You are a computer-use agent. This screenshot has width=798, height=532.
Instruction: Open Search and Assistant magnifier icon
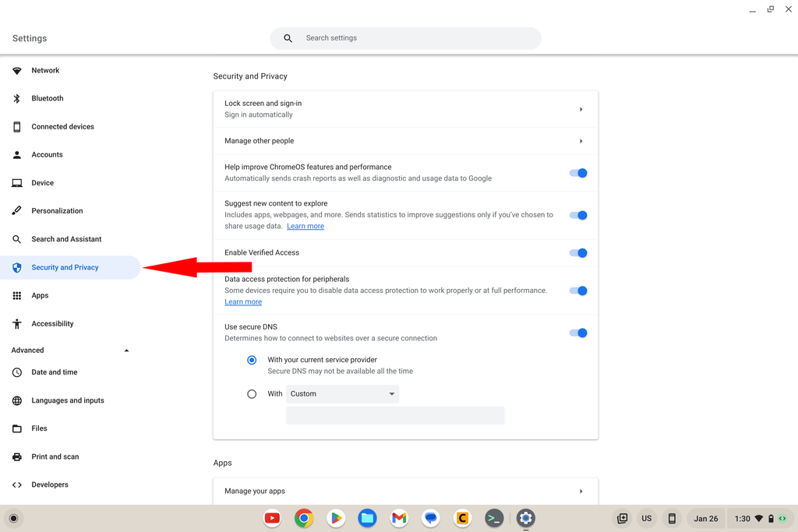(17, 238)
